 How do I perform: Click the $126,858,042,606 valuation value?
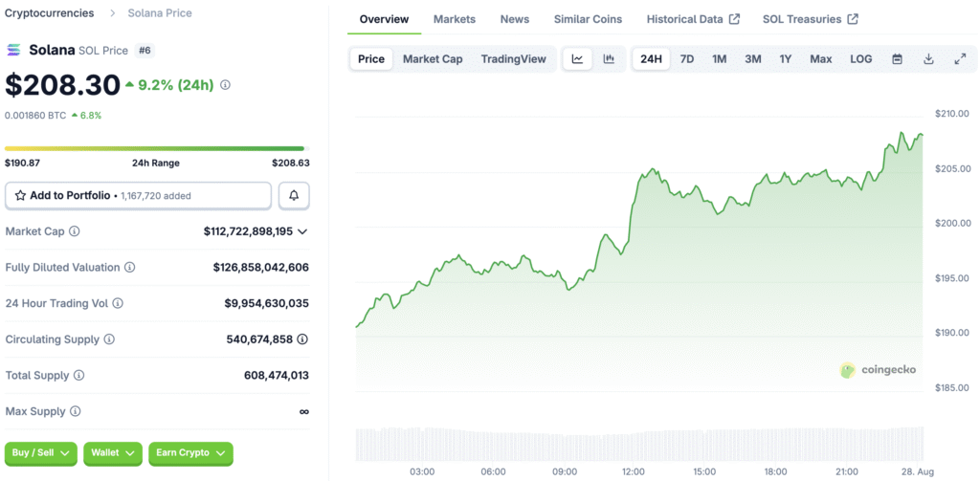(x=260, y=268)
